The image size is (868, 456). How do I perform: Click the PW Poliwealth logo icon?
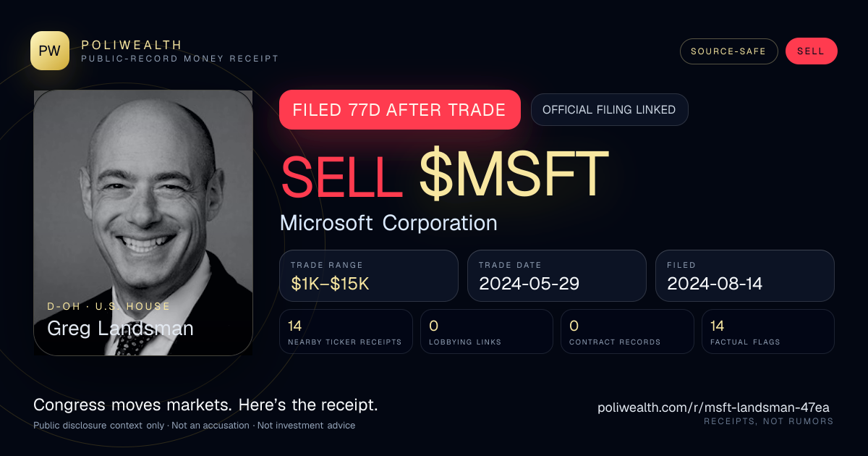pos(50,51)
